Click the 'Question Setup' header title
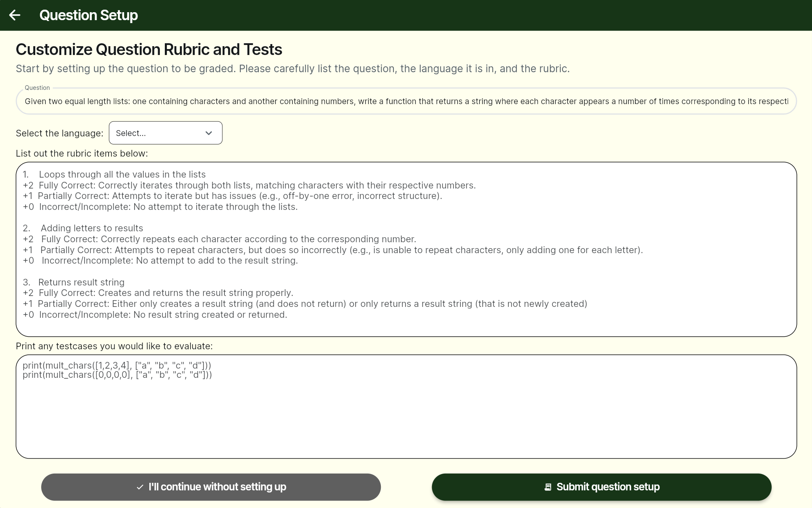Viewport: 812px width, 508px height. pos(88,15)
